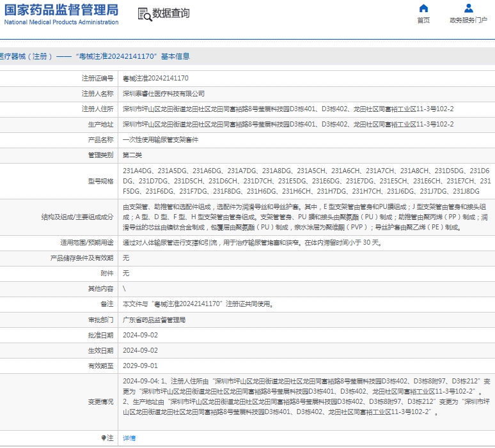Viewport: 495px width, 448px height.
Task: Click the 型号规格 row label
Action: (x=100, y=181)
